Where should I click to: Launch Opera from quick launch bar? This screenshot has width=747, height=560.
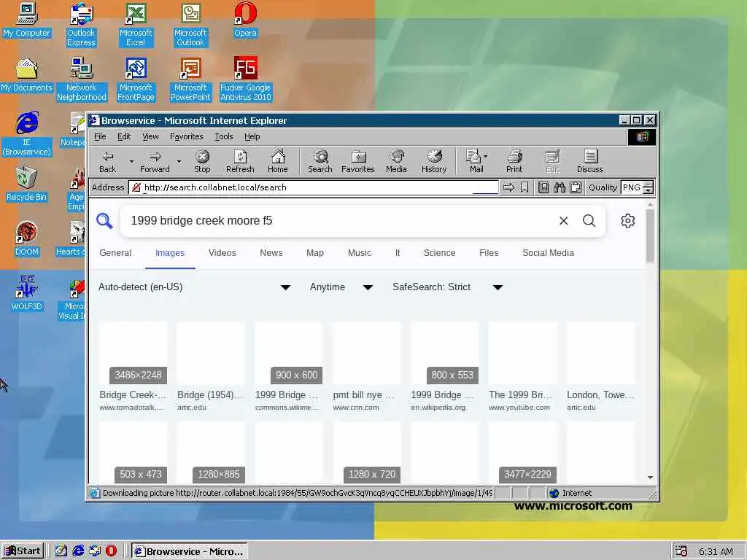point(111,551)
